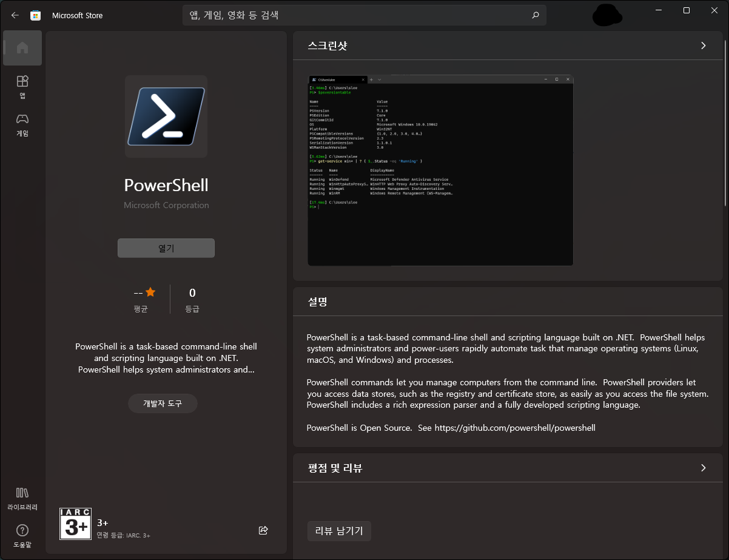Open the 앱 (Apps) sidebar section
Screen dimensions: 729x560
pos(22,86)
